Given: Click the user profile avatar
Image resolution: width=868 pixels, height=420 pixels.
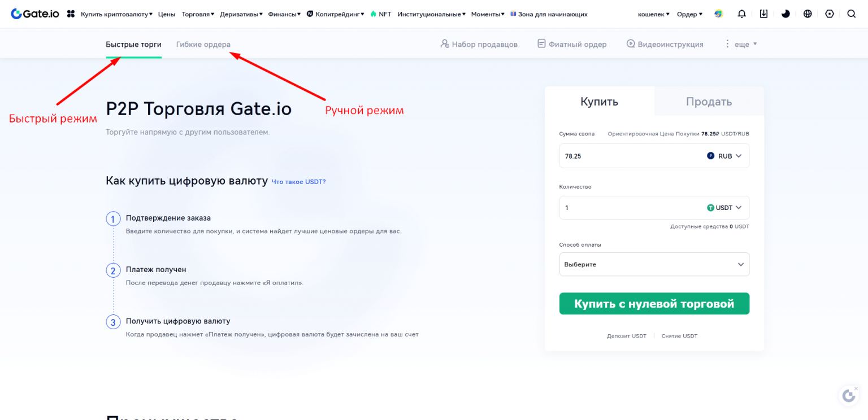Looking at the screenshot, I should (x=718, y=14).
